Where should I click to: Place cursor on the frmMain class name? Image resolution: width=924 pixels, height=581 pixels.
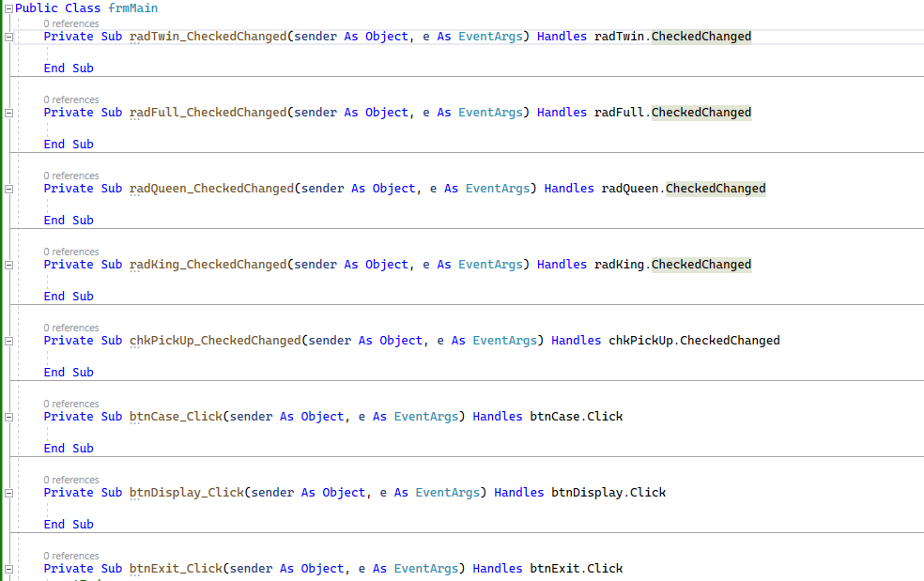131,8
